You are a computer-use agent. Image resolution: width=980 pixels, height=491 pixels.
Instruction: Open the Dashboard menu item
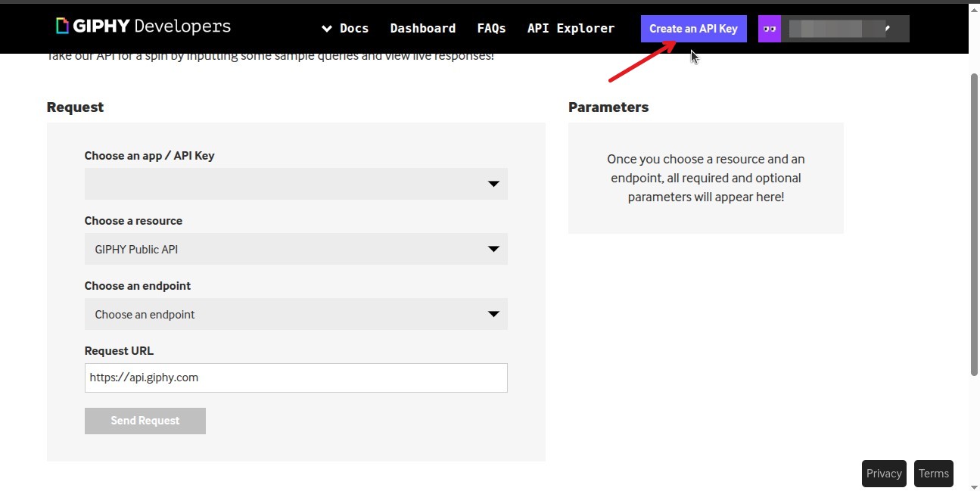click(422, 29)
